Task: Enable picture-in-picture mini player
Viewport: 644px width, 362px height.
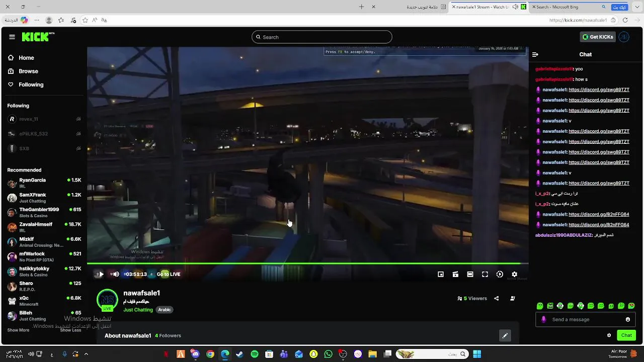Action: [441, 274]
